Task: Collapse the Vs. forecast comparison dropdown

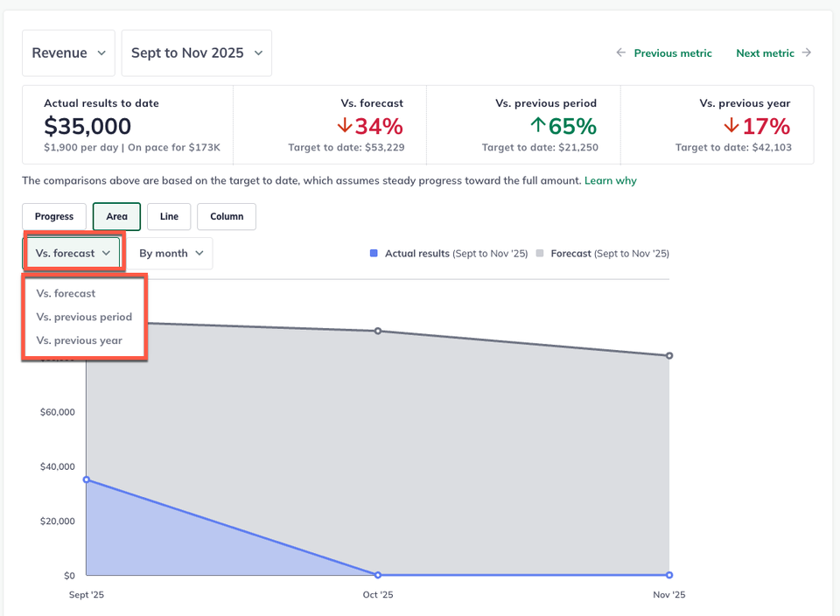Action: tap(73, 254)
